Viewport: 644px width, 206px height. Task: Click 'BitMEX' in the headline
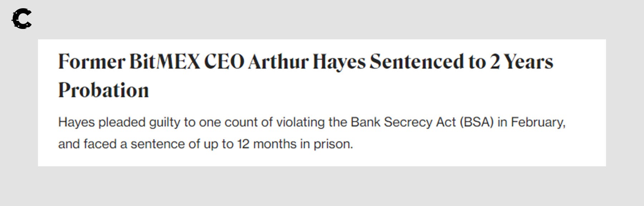click(165, 62)
